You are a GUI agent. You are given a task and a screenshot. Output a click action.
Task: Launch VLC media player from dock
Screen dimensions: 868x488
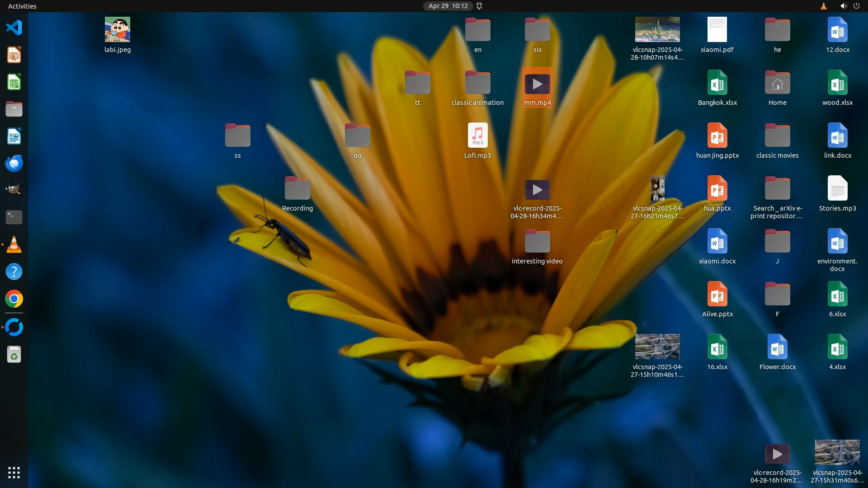coord(14,244)
